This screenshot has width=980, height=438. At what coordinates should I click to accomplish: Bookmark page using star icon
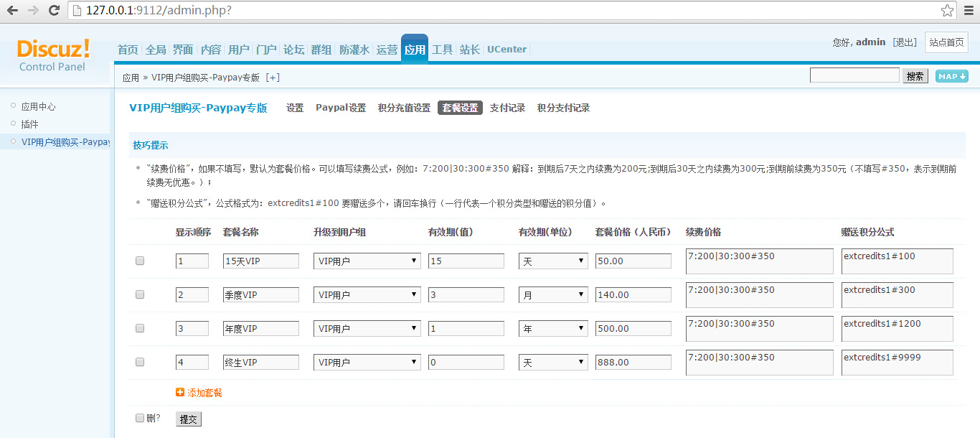click(947, 11)
